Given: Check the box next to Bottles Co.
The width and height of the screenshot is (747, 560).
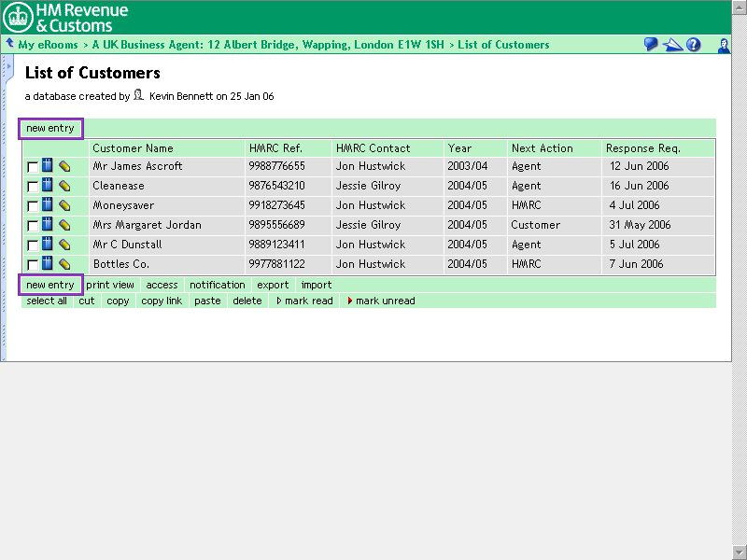Looking at the screenshot, I should pyautogui.click(x=33, y=265).
